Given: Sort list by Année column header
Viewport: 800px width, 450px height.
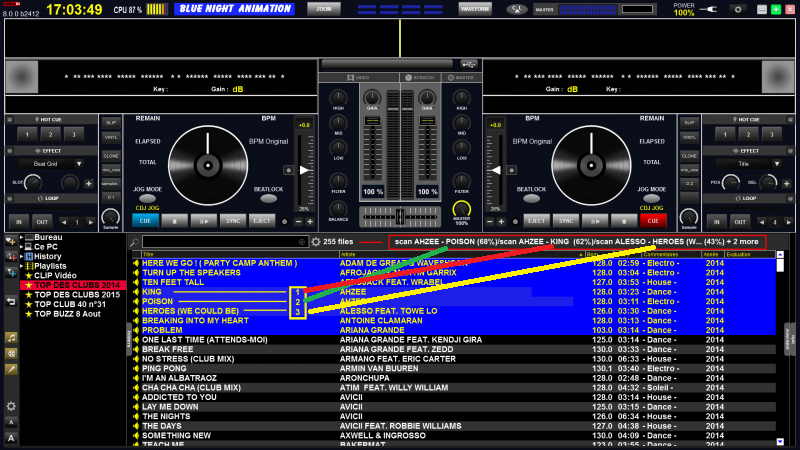Looking at the screenshot, I should pyautogui.click(x=711, y=254).
